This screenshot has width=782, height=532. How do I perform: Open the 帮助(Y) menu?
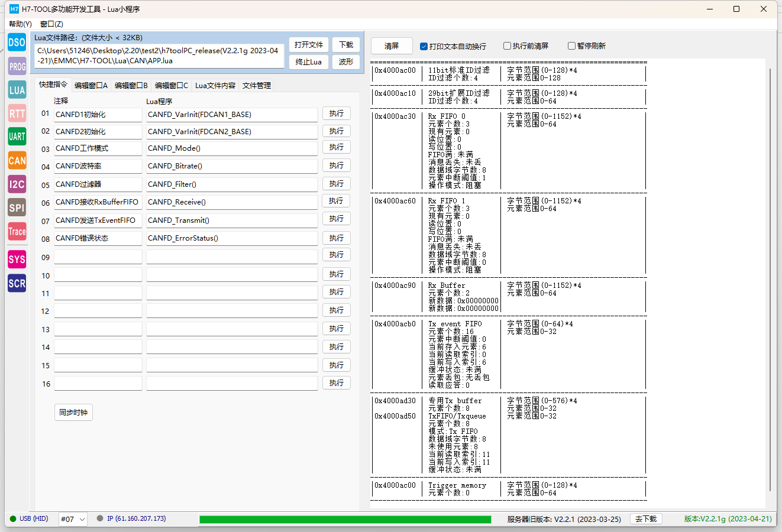20,24
